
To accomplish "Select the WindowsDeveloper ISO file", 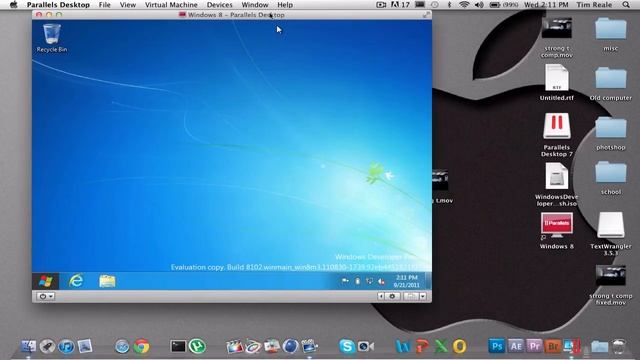I will [557, 184].
